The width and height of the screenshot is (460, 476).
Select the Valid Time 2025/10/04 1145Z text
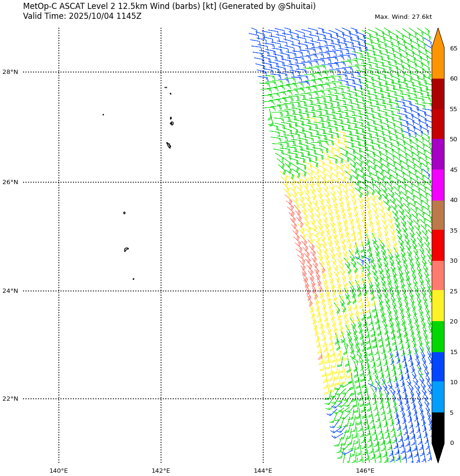[82, 16]
